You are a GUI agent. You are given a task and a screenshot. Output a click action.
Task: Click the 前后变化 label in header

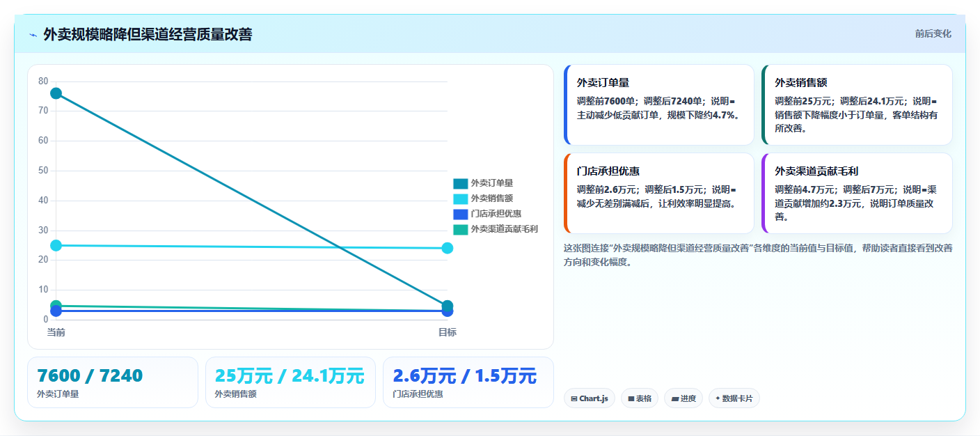[933, 34]
